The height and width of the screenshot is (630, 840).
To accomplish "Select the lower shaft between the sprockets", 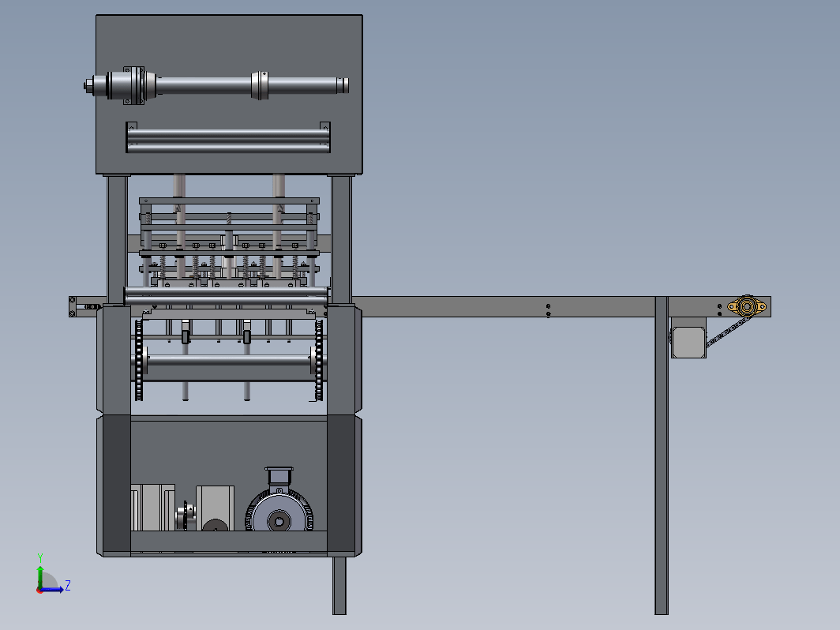I will point(229,361).
